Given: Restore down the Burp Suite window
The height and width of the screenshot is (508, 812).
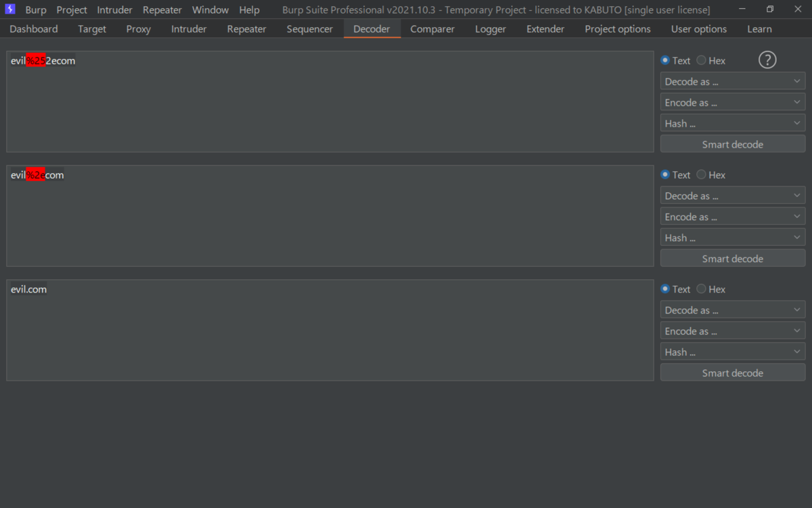Looking at the screenshot, I should [770, 9].
